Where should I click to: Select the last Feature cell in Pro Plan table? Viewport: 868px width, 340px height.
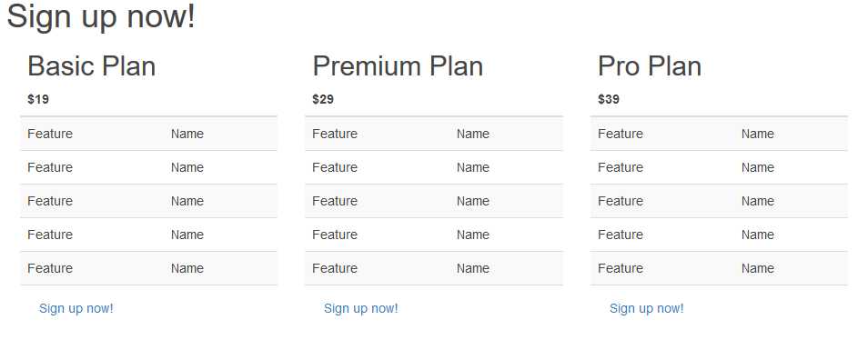tap(621, 268)
